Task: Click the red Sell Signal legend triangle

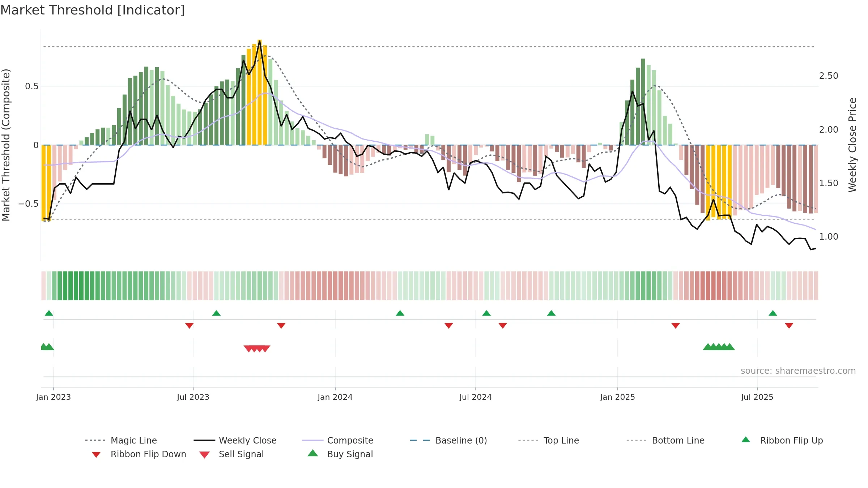Action: (x=204, y=455)
